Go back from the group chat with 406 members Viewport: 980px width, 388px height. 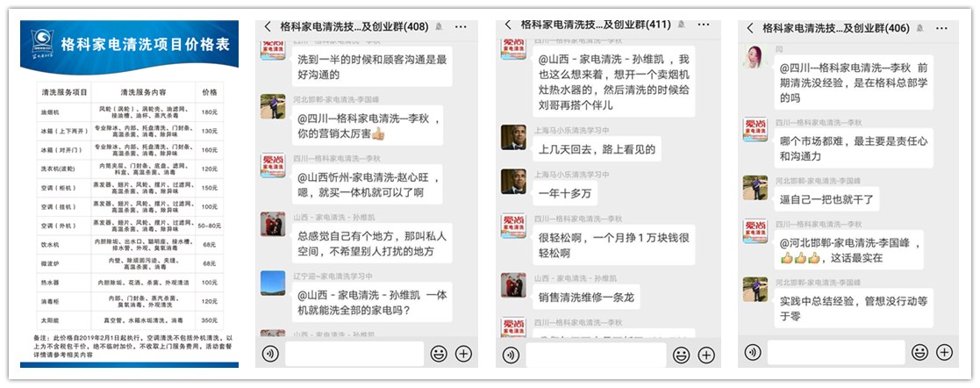click(x=749, y=27)
